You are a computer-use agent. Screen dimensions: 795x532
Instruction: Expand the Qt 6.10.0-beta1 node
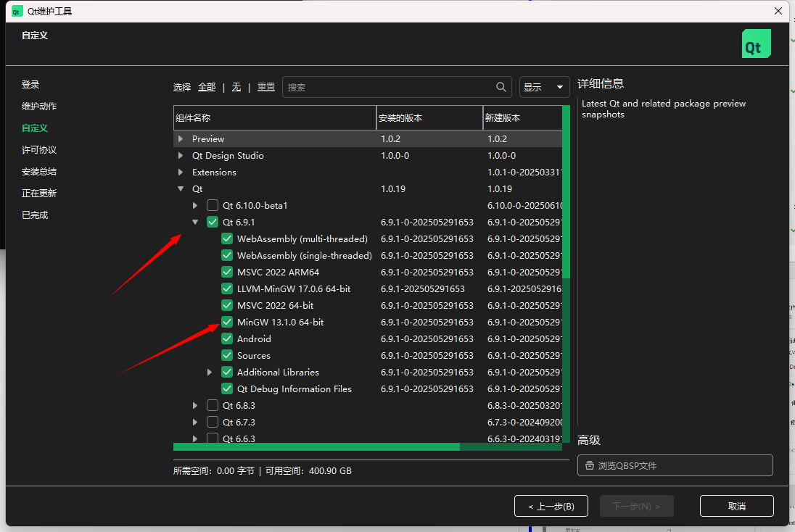(195, 205)
